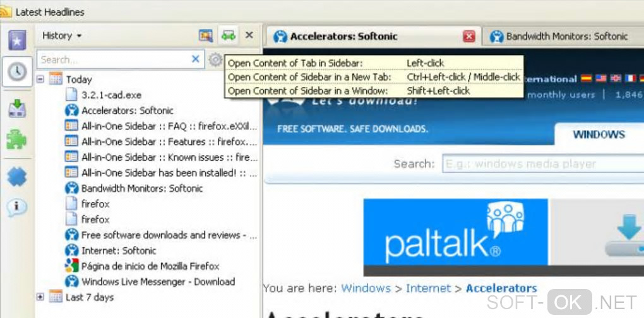Screen dimensions: 644x318
Task: Open 3.2.1-cad.exe history entry
Action: (103, 95)
